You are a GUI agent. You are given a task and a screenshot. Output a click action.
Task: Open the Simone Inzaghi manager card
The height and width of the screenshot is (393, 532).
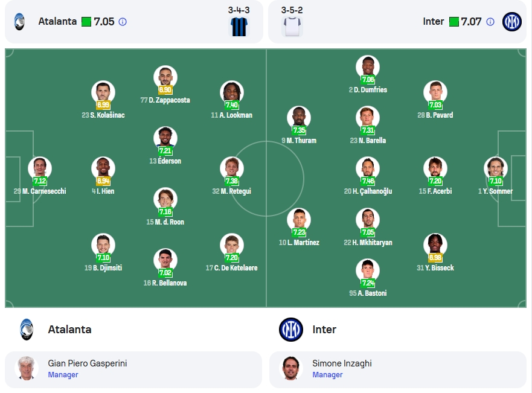pyautogui.click(x=398, y=369)
